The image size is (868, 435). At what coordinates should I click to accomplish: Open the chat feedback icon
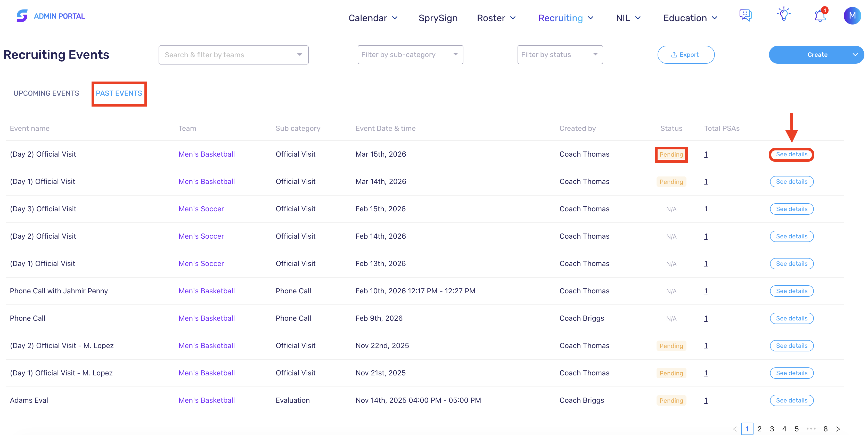pyautogui.click(x=745, y=15)
